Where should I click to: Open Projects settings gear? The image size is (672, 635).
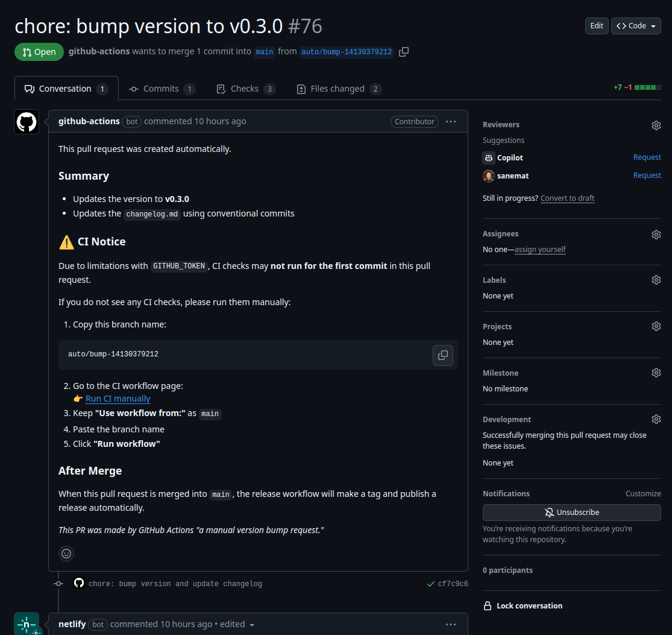pos(656,326)
